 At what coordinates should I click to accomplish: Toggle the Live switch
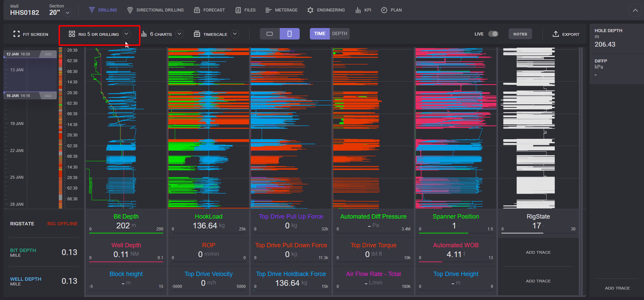(493, 34)
